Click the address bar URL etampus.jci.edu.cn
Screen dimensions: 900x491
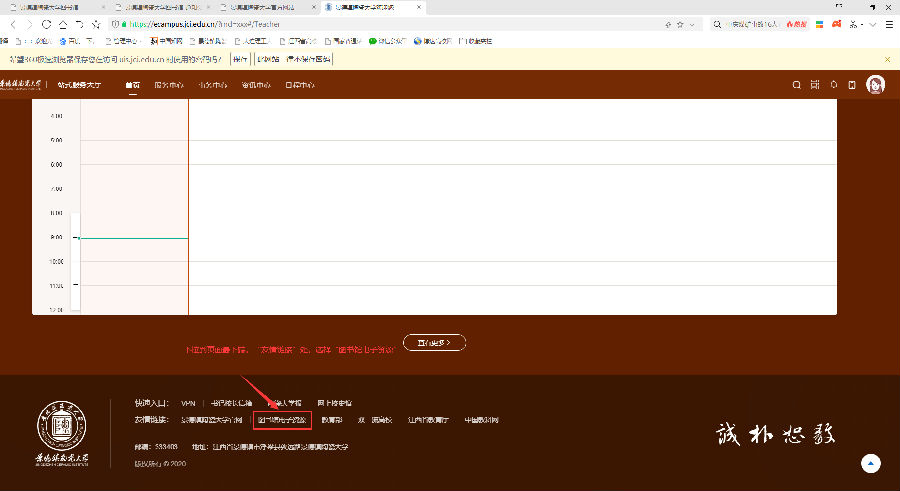pyautogui.click(x=204, y=24)
